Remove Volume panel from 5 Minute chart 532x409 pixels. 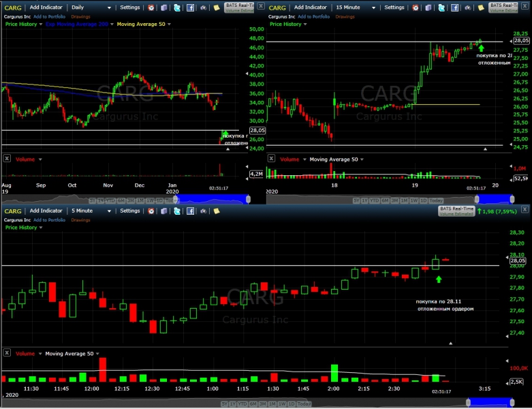pos(7,352)
